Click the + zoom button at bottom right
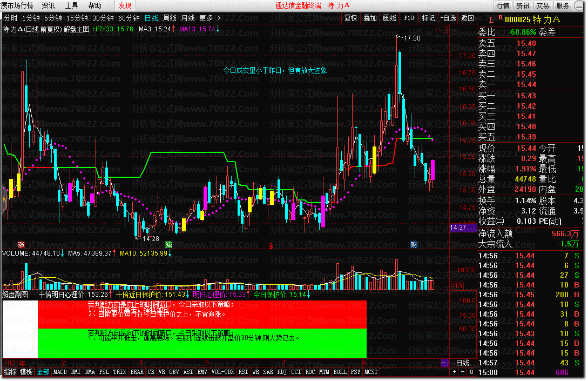This screenshot has width=588, height=381. (455, 372)
